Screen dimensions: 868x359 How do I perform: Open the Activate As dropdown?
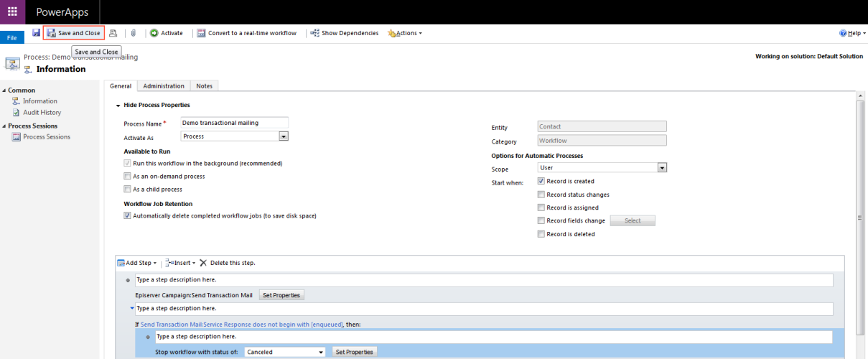click(x=283, y=136)
